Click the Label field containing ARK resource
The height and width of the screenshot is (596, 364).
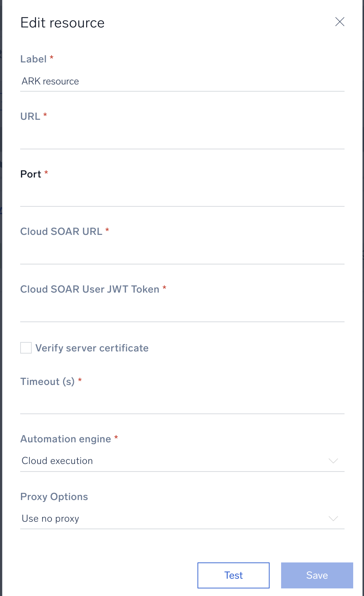pyautogui.click(x=182, y=82)
